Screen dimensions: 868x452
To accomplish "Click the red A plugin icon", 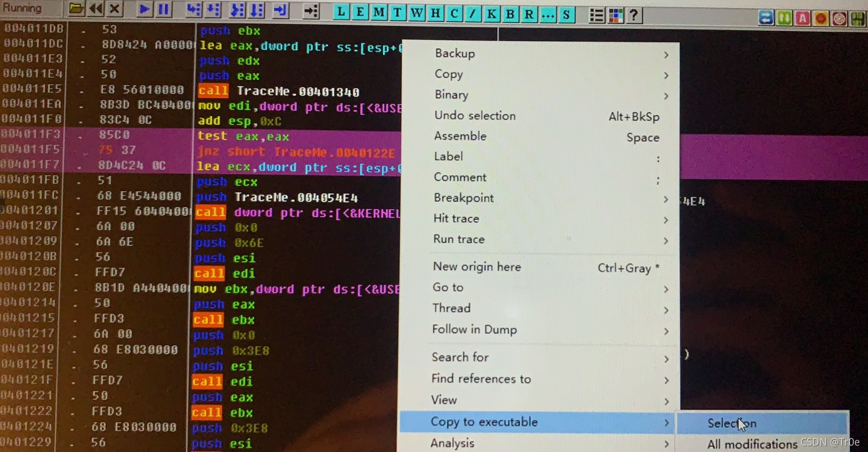I will [x=802, y=19].
